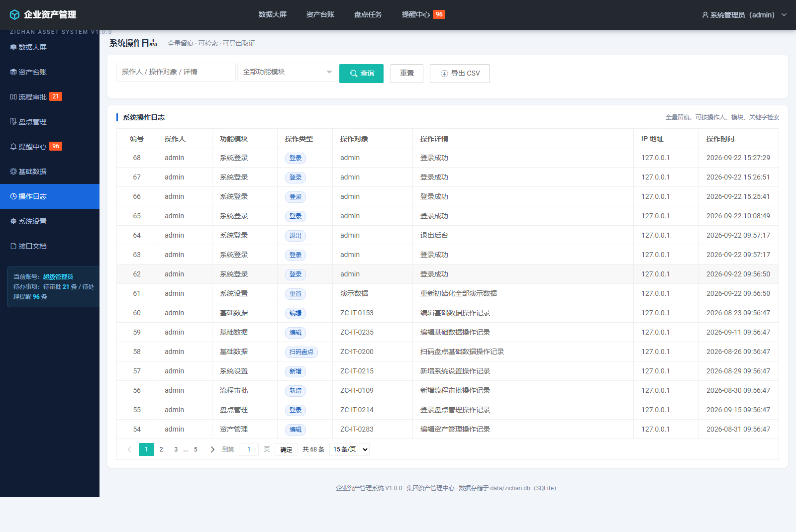The height and width of the screenshot is (532, 796).
Task: Click the 超级管理员 account link
Action: [x=58, y=277]
